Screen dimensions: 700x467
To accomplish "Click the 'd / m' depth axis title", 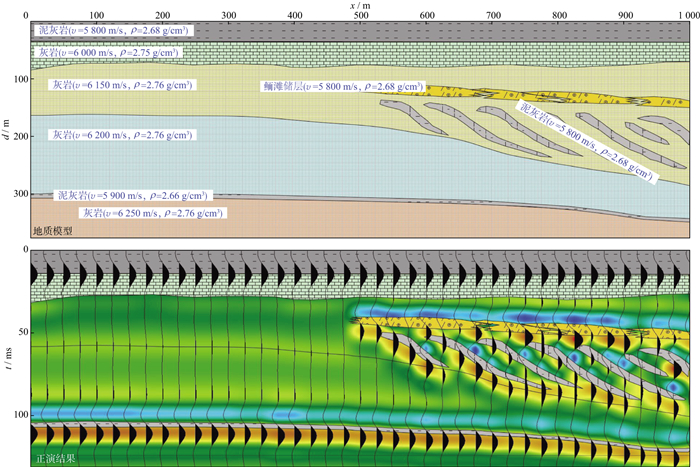I will pyautogui.click(x=7, y=131).
